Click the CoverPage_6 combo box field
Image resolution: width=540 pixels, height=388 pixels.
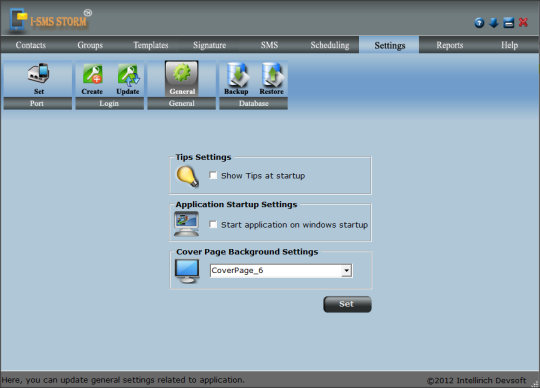pyautogui.click(x=281, y=271)
